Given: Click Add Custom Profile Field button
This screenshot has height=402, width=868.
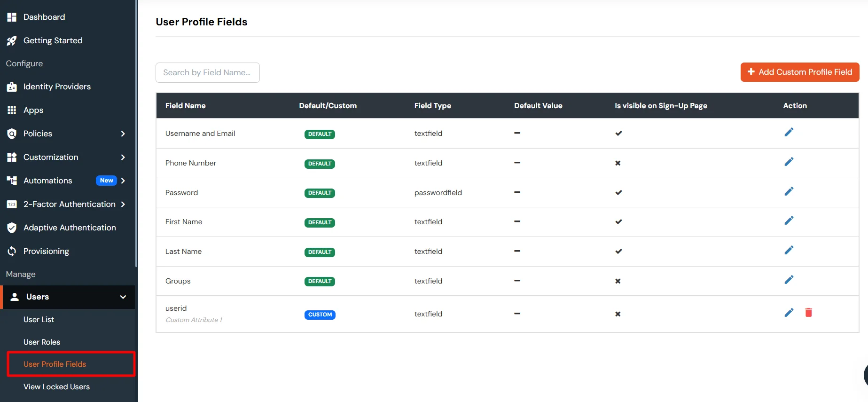Looking at the screenshot, I should (800, 72).
